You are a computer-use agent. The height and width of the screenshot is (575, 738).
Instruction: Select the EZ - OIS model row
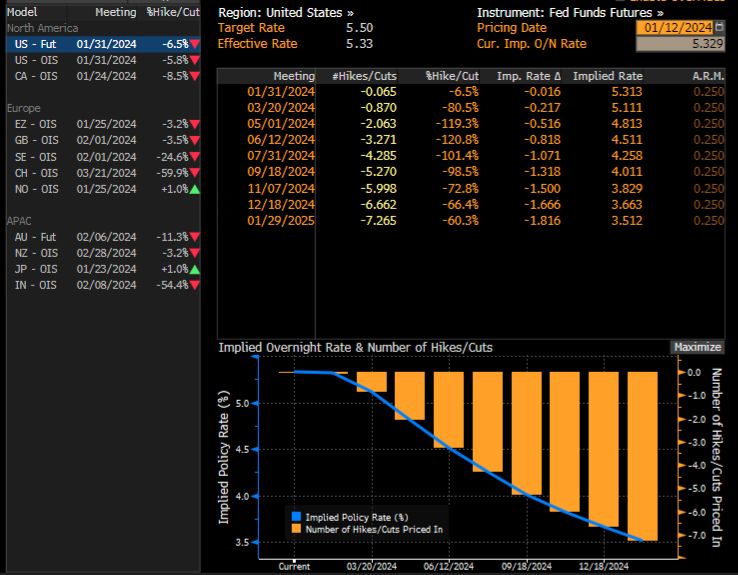(100, 124)
